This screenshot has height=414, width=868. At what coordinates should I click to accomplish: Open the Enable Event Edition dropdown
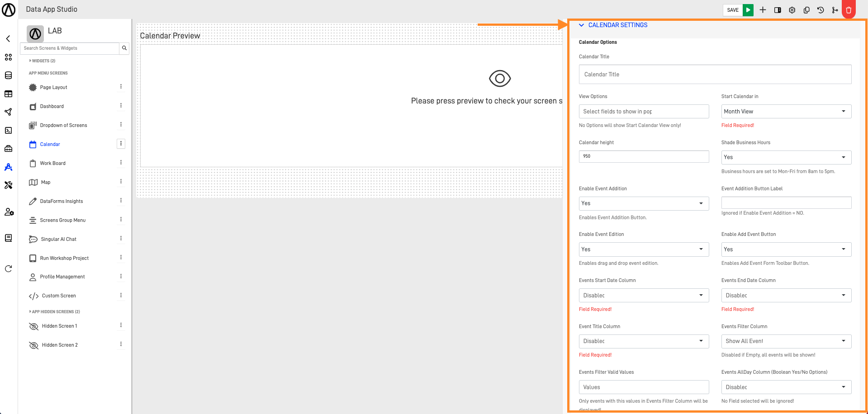click(644, 249)
